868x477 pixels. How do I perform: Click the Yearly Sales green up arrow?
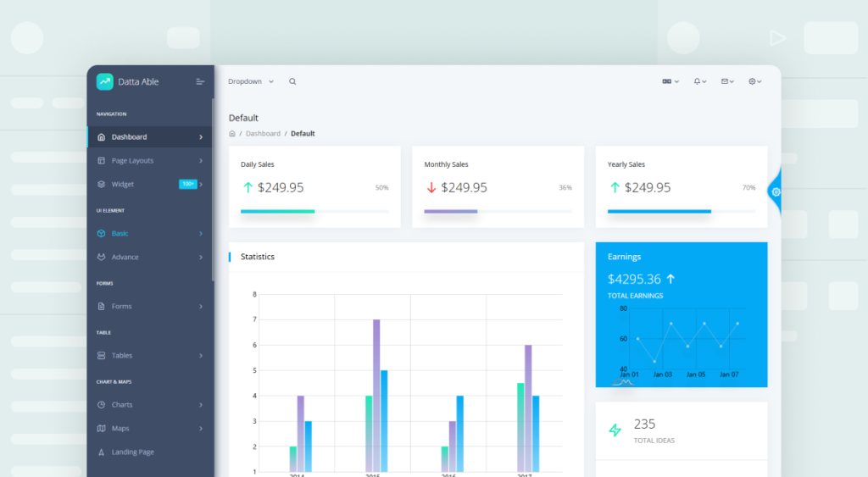[x=615, y=187]
